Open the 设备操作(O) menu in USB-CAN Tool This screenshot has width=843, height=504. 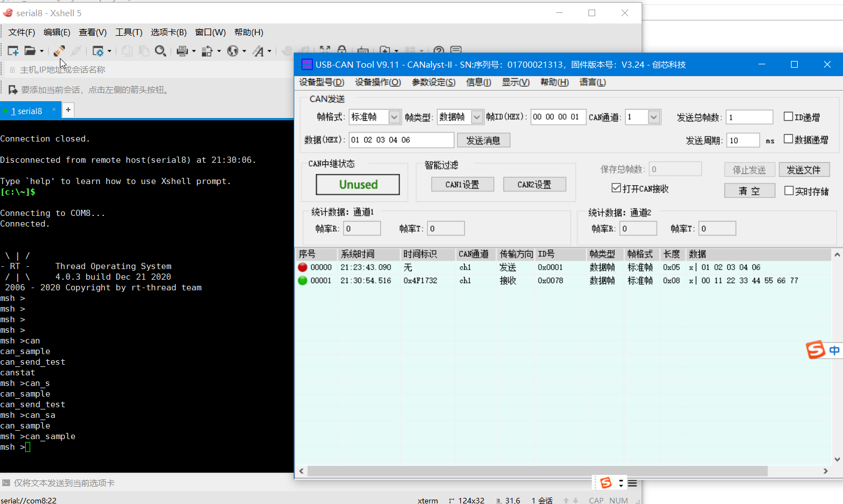(x=378, y=82)
